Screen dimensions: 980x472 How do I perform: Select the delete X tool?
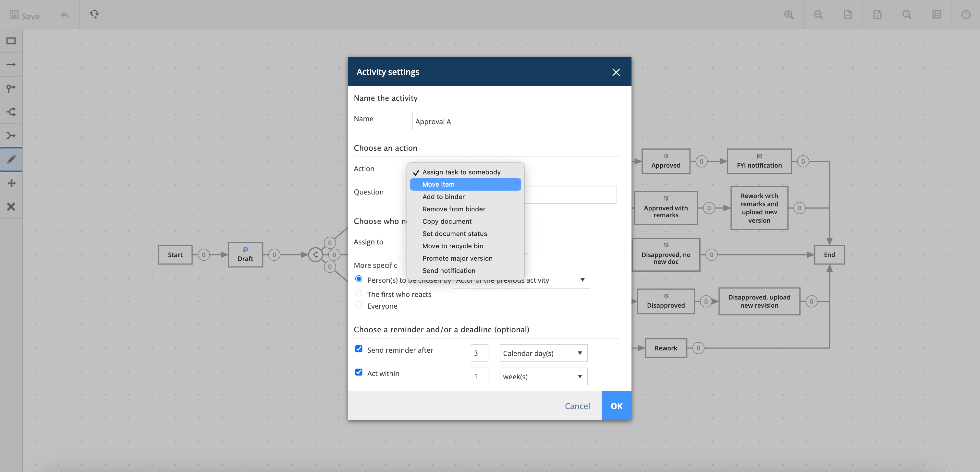tap(11, 207)
